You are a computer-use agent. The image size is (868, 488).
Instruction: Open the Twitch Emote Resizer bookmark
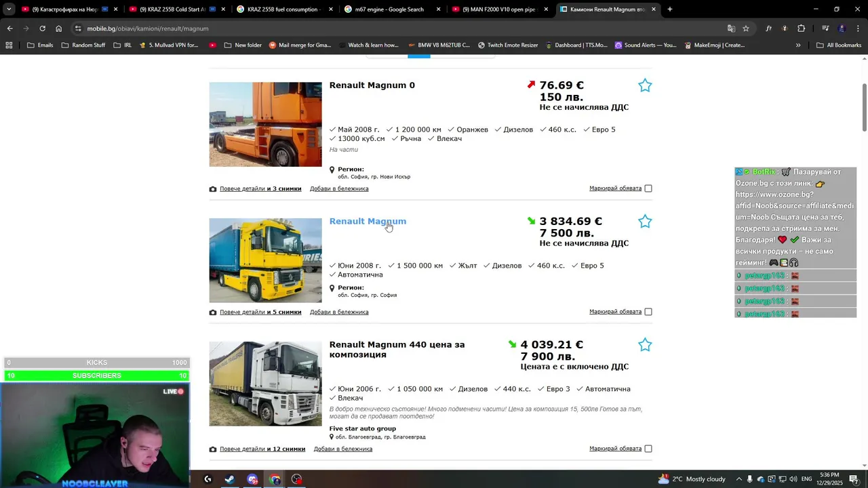(x=507, y=45)
